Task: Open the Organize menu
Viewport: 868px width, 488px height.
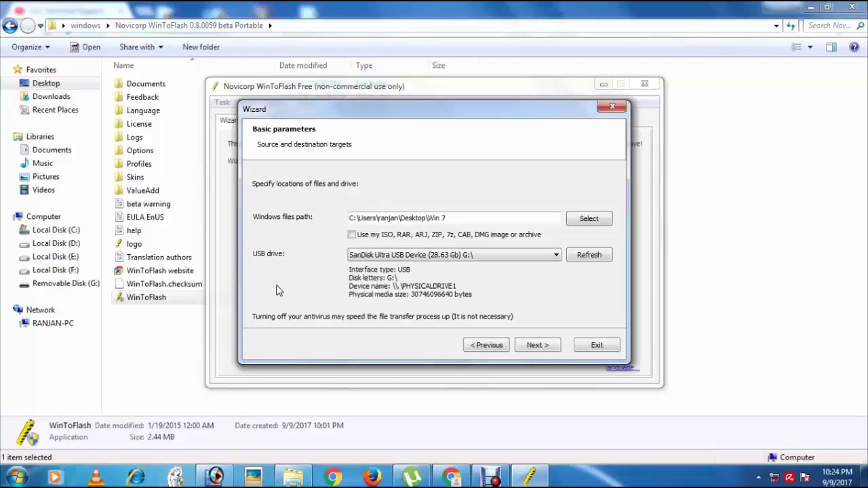Action: 31,47
